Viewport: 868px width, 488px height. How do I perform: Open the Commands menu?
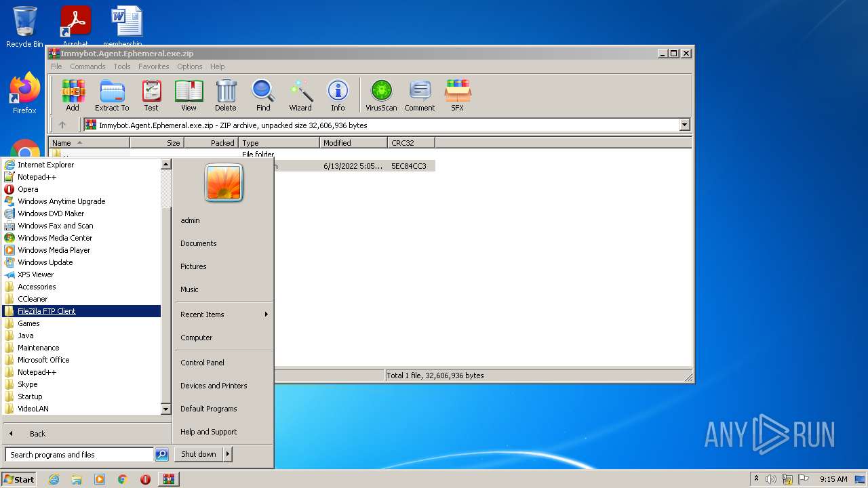(87, 66)
